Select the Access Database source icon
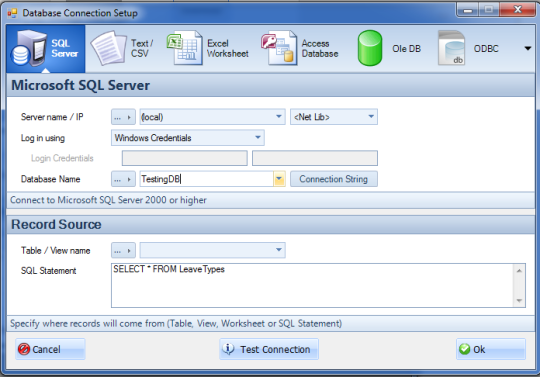The height and width of the screenshot is (377, 540). (279, 48)
